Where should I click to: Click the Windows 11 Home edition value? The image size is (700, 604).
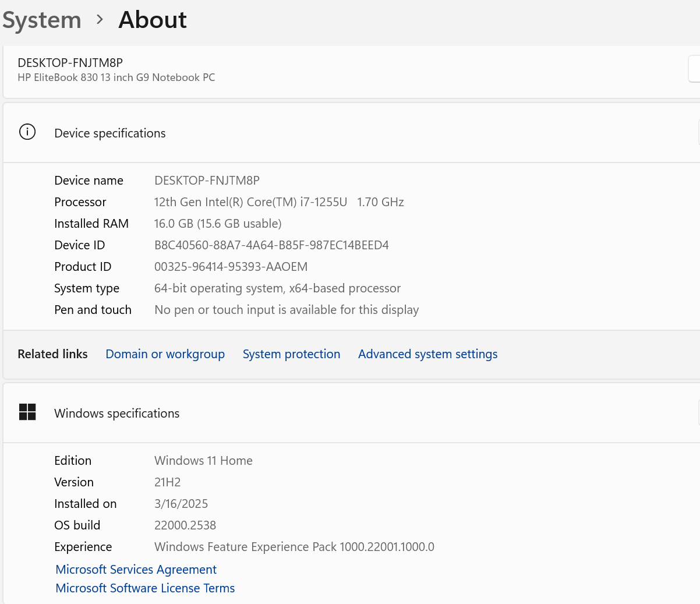[203, 461]
